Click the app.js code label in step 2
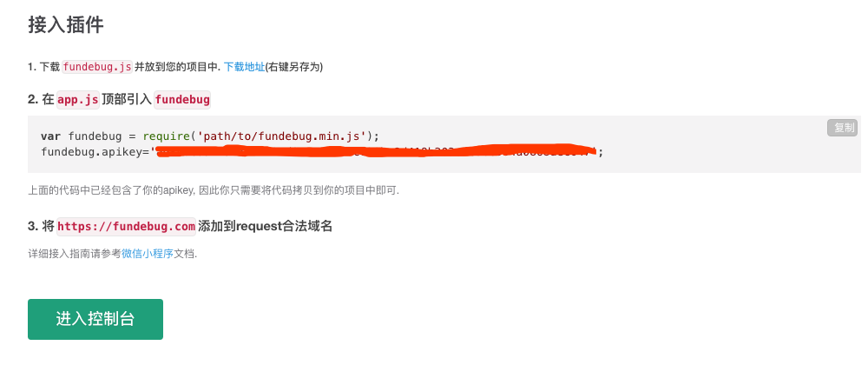868x365 pixels. click(x=77, y=100)
